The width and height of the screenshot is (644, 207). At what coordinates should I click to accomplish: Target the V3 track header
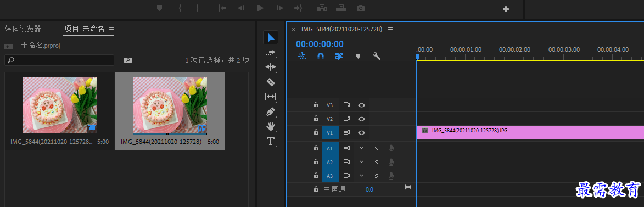click(330, 105)
